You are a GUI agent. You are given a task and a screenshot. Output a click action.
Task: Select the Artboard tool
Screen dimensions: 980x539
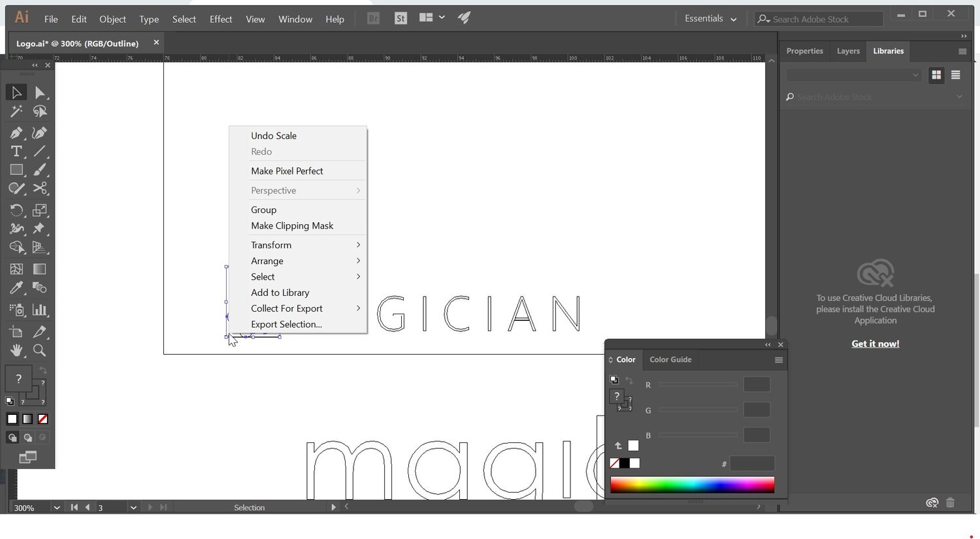(x=16, y=332)
